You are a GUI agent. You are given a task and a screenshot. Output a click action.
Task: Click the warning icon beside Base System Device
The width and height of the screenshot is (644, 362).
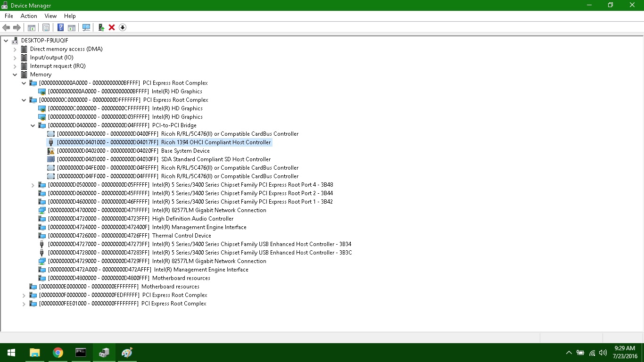tap(51, 151)
